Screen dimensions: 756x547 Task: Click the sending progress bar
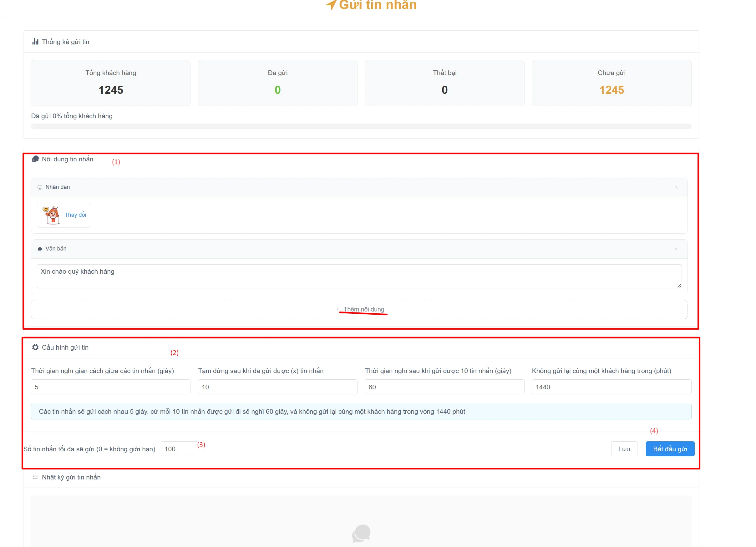click(x=361, y=126)
